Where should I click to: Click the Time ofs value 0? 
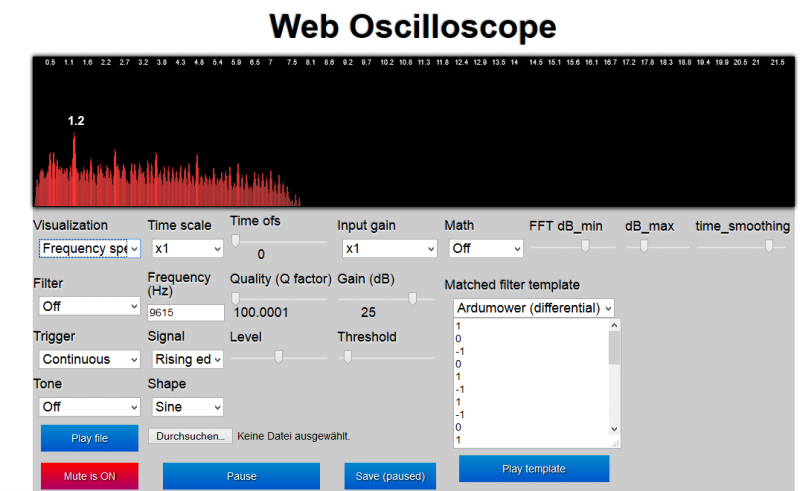pyautogui.click(x=261, y=254)
